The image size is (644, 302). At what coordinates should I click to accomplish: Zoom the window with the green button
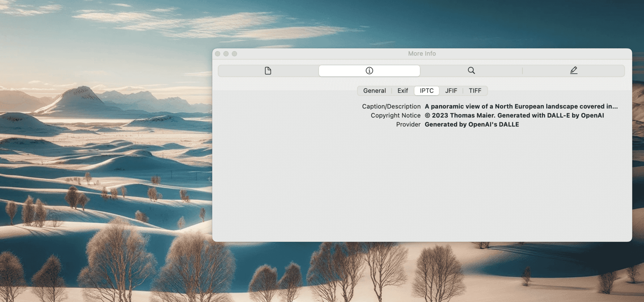(235, 54)
